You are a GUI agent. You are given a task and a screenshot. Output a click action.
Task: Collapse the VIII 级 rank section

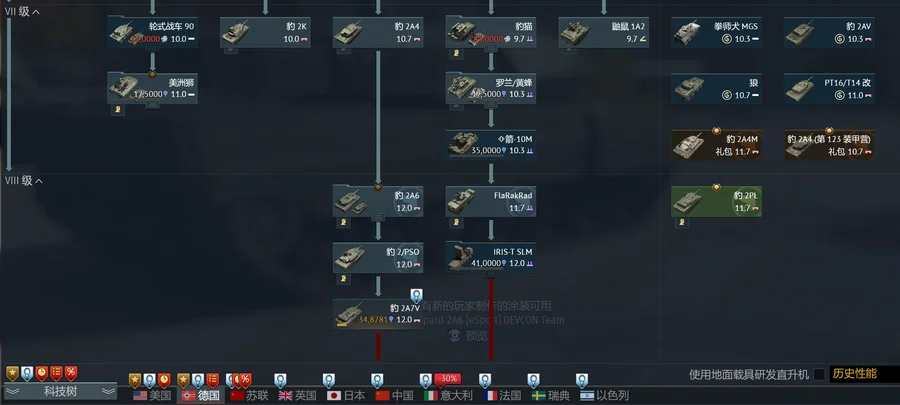22,181
